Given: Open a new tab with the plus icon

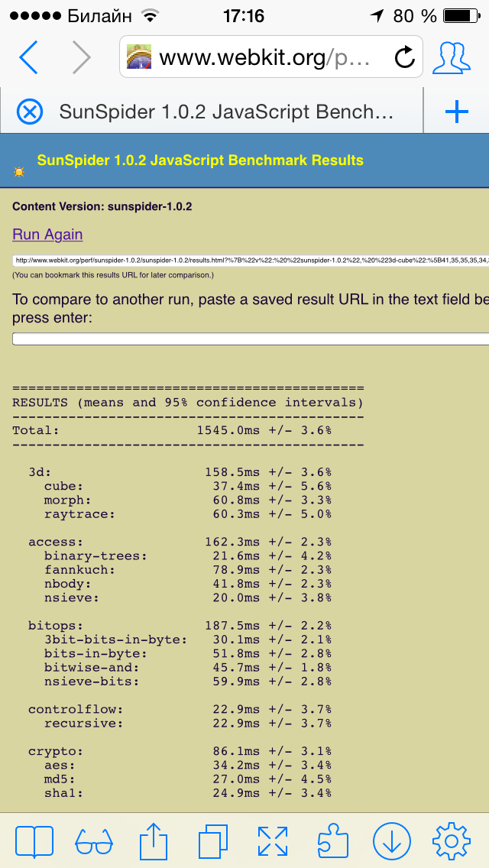Looking at the screenshot, I should pyautogui.click(x=457, y=112).
